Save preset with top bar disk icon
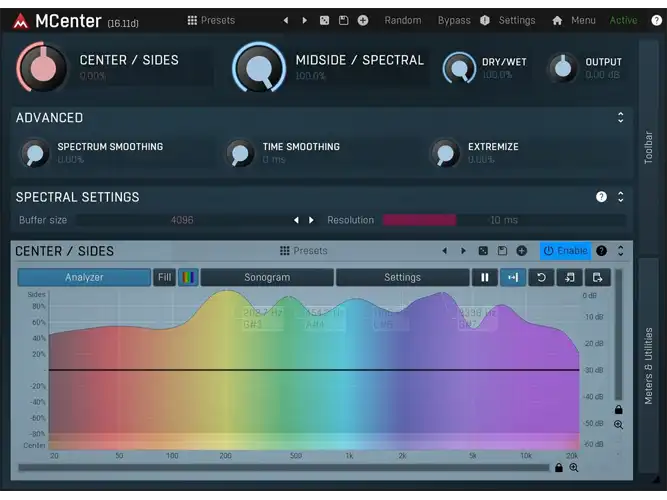 [x=343, y=20]
